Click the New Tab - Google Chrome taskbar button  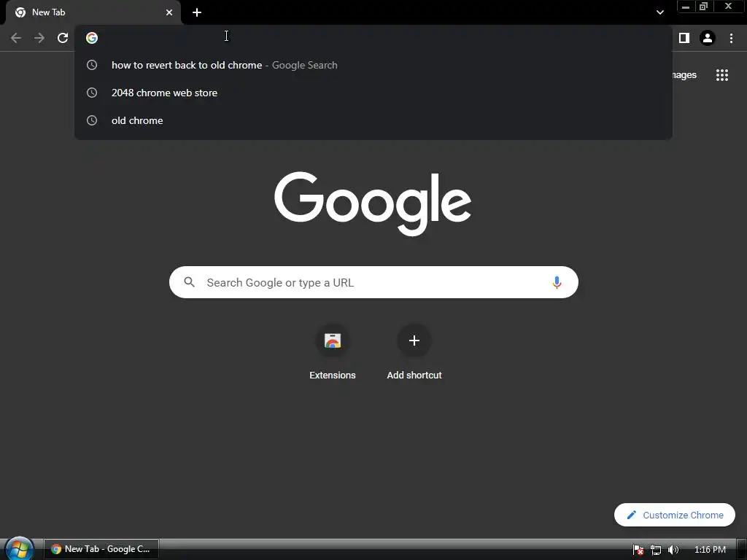click(x=101, y=549)
